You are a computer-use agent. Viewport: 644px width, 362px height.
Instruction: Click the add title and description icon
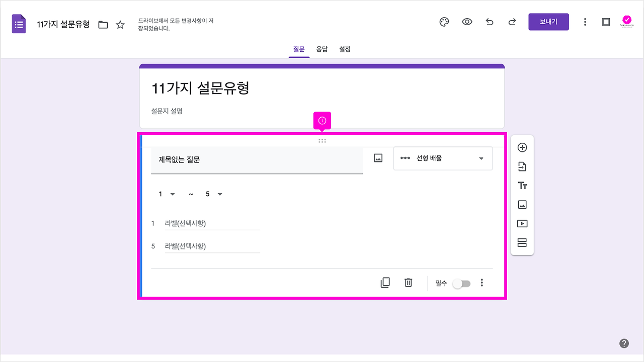(x=522, y=185)
